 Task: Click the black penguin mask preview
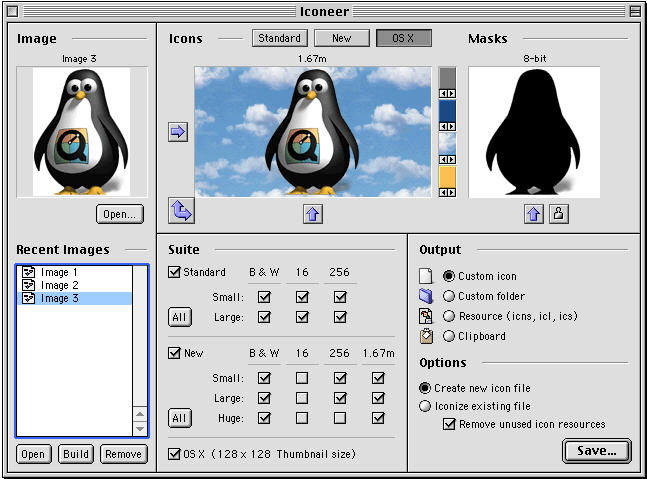[534, 132]
